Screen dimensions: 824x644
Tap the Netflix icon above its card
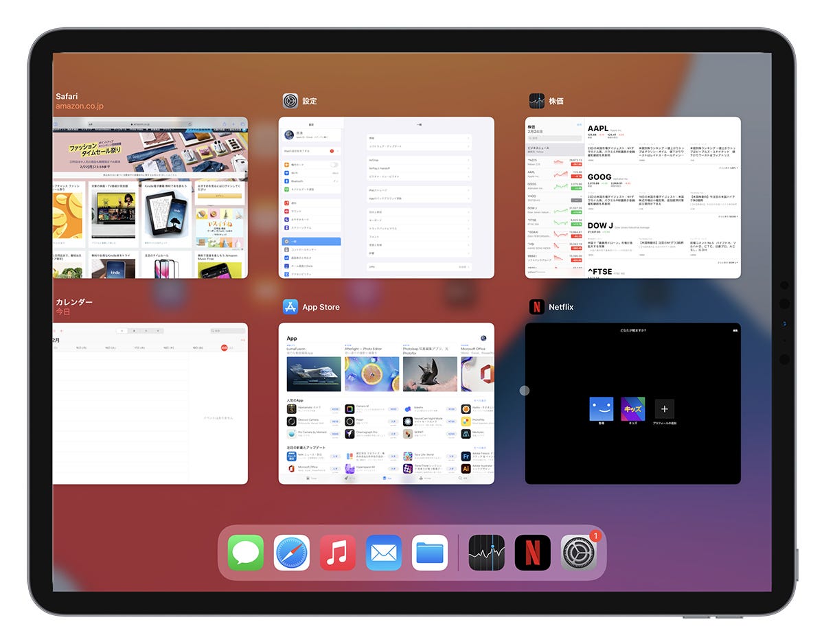[x=537, y=307]
